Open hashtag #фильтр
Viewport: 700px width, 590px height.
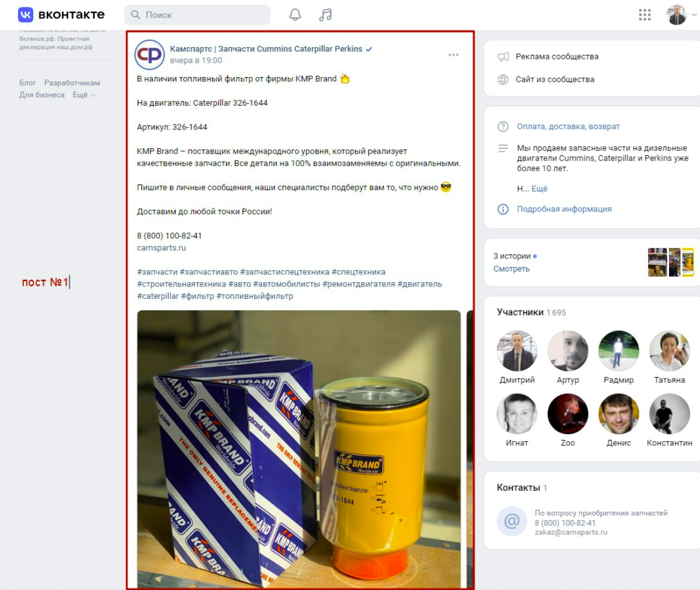coord(198,296)
